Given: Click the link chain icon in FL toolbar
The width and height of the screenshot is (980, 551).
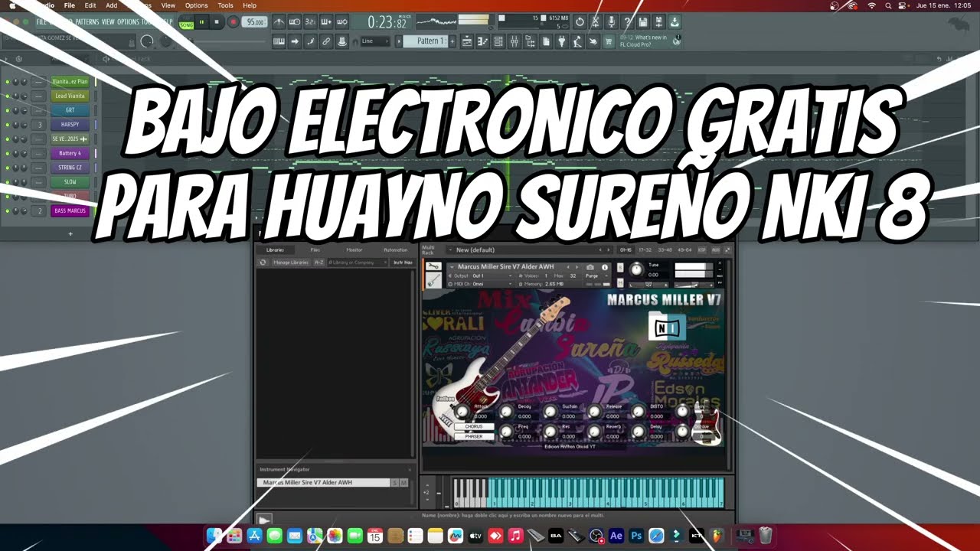Looking at the screenshot, I should click(x=326, y=41).
